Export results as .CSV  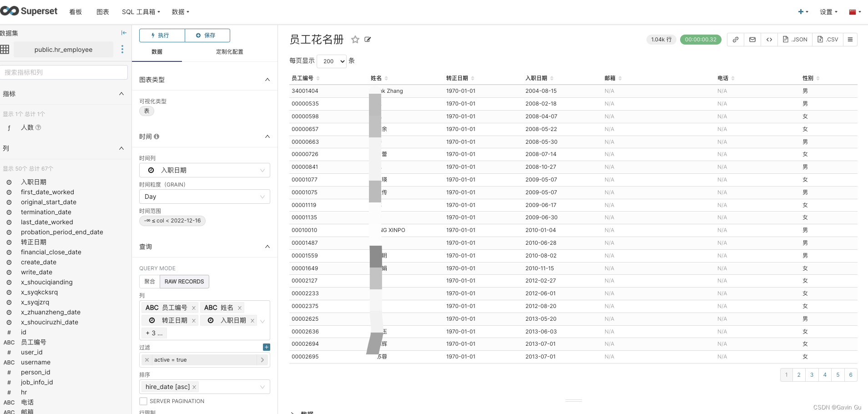[828, 40]
